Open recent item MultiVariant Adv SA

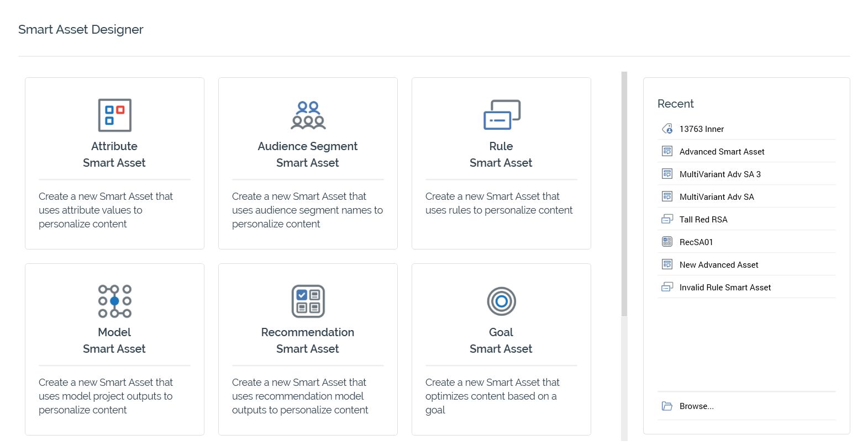pos(716,197)
